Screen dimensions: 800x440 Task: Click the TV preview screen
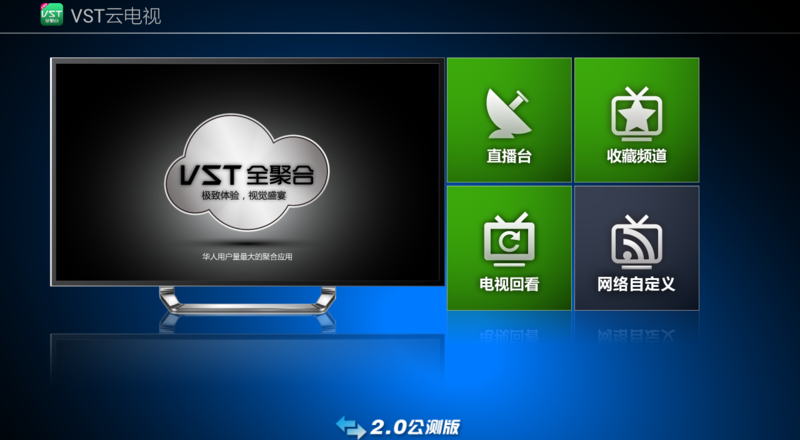tap(247, 172)
